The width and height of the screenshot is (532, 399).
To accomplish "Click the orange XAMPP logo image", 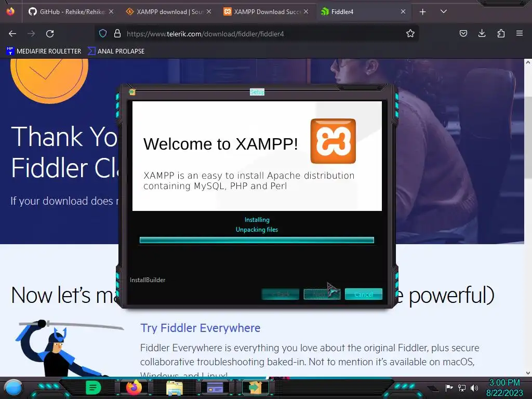I will click(x=333, y=141).
